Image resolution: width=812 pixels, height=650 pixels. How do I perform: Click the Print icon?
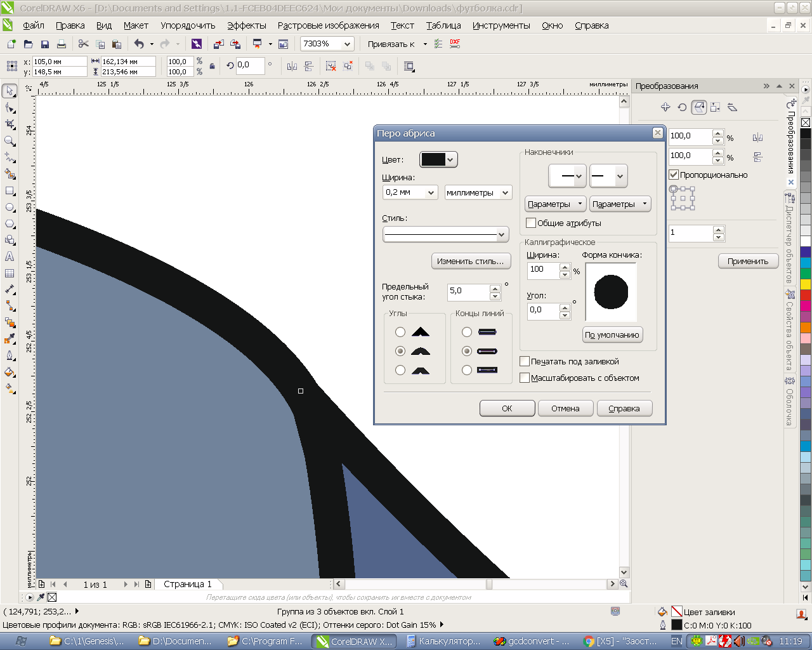[x=61, y=44]
